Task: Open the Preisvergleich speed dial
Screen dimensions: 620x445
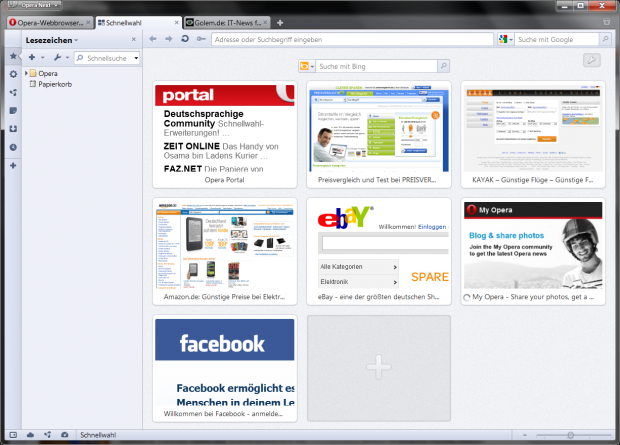Action: 379,134
